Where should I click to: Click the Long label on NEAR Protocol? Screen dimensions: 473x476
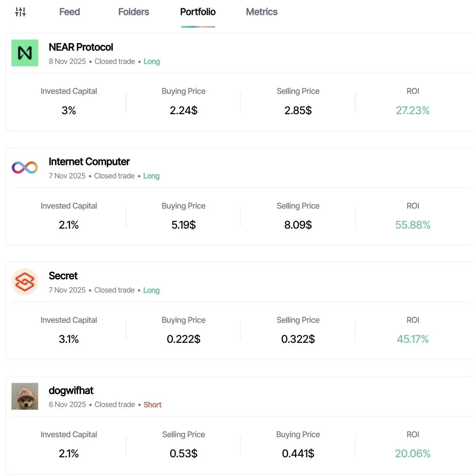coord(151,61)
